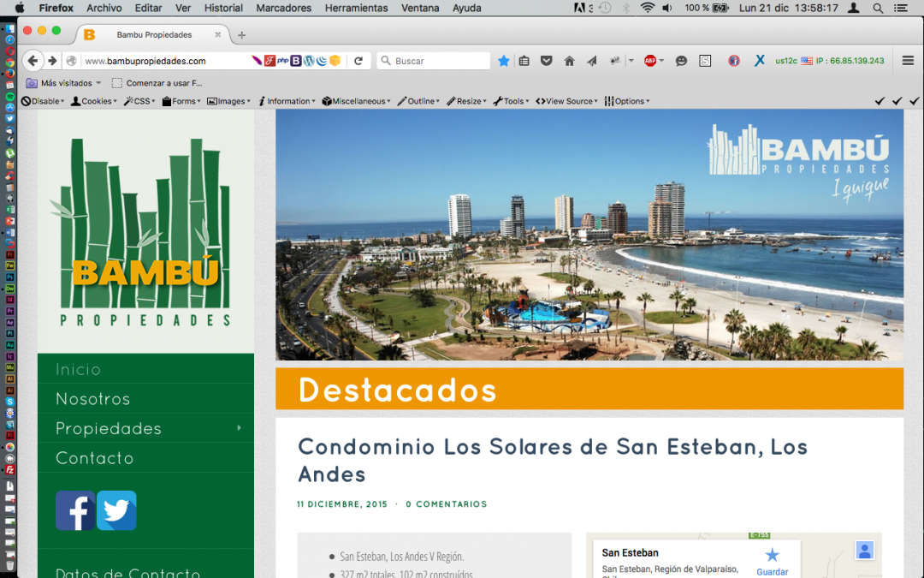
Task: Save page to Pocket
Action: pyautogui.click(x=546, y=61)
